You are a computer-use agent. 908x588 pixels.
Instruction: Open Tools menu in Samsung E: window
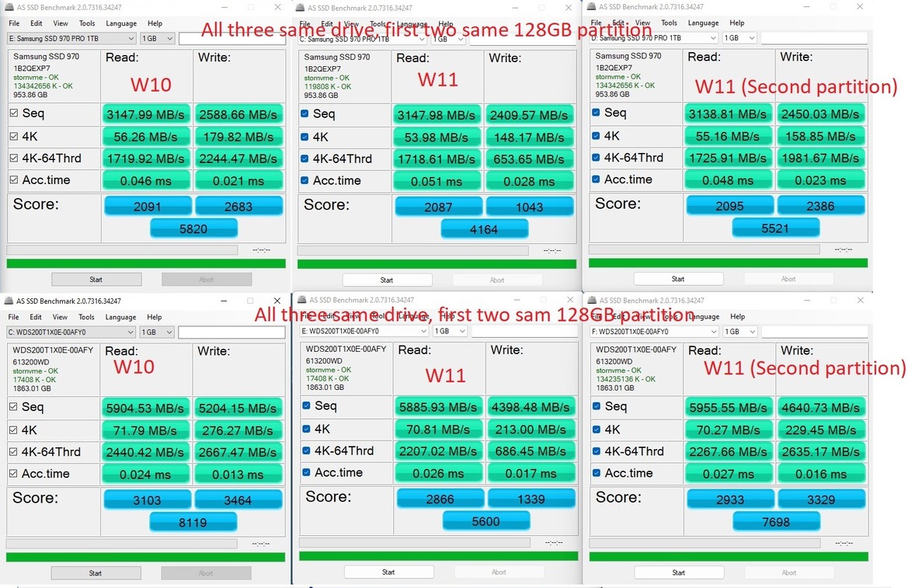tap(87, 23)
